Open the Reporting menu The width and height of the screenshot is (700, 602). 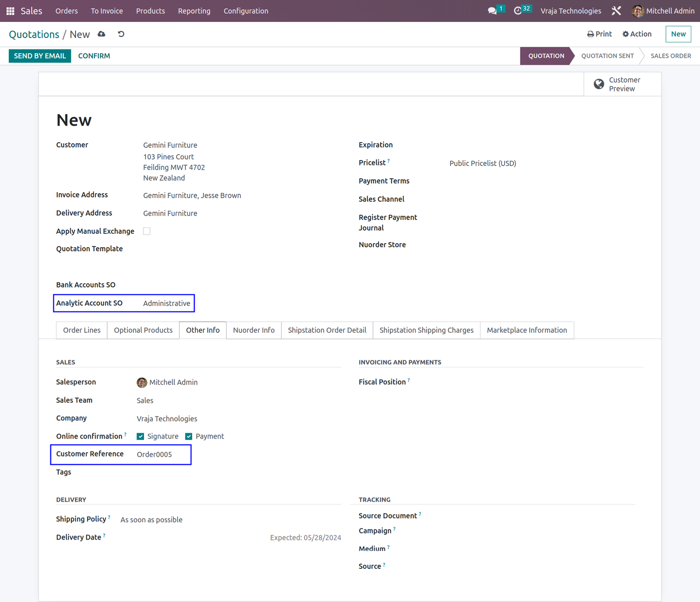click(x=194, y=11)
